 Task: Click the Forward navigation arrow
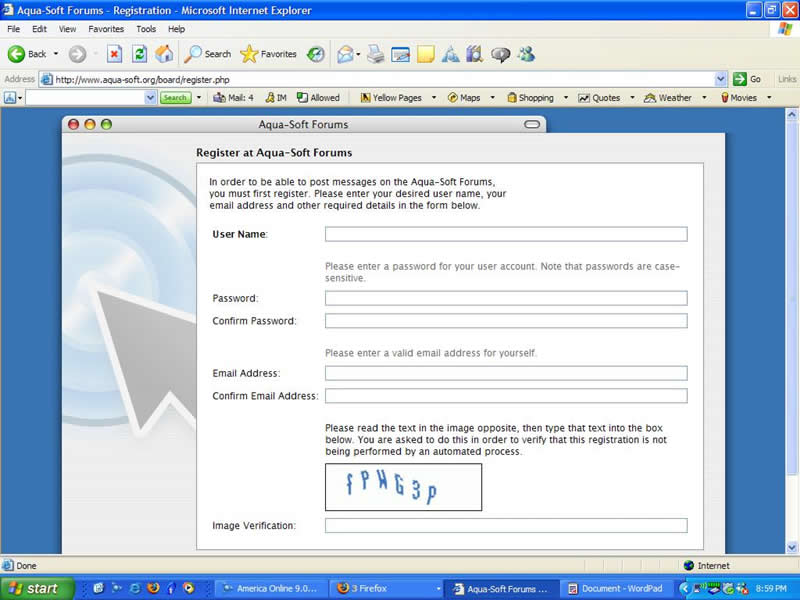[78, 54]
